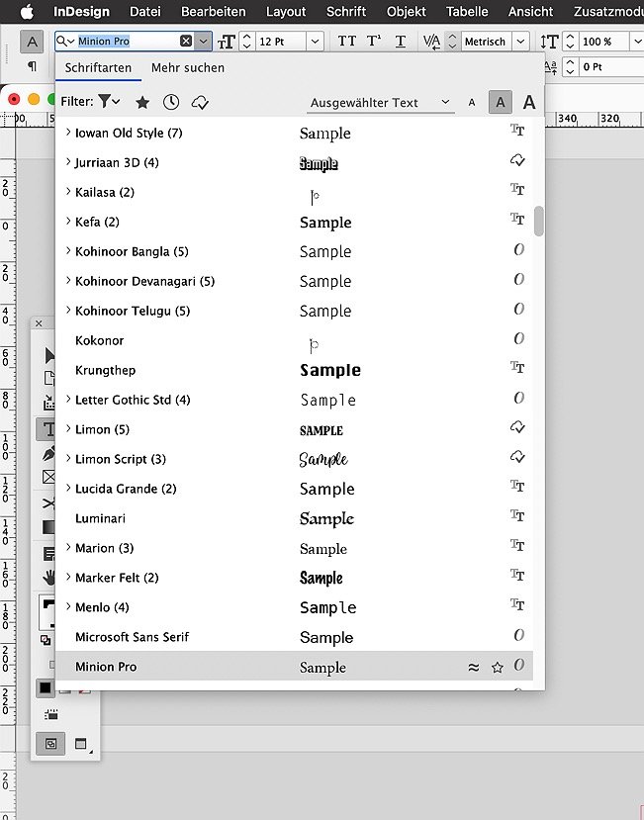Screen dimensions: 644x820
Task: Open the Bearbeiten menu
Action: 213,11
